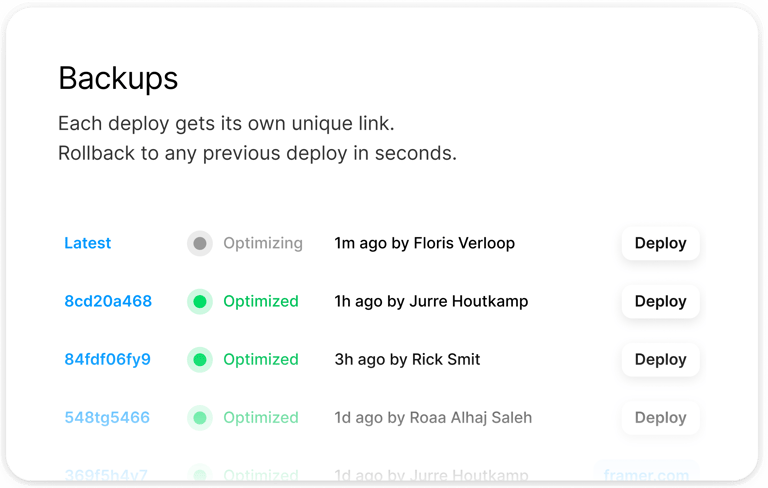The width and height of the screenshot is (768, 488).
Task: Select the "3h ago by Rick Smit" entry
Action: pos(407,359)
